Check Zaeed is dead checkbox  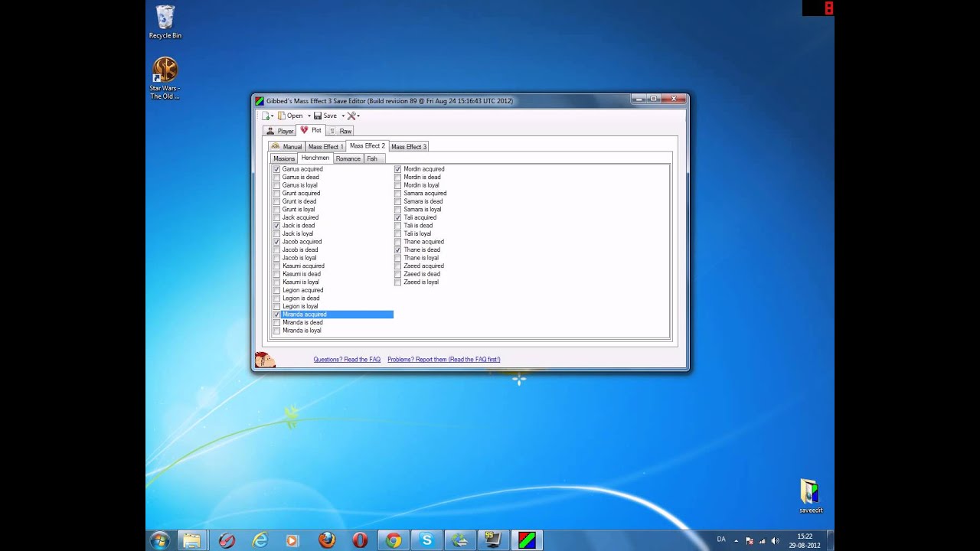tap(398, 274)
